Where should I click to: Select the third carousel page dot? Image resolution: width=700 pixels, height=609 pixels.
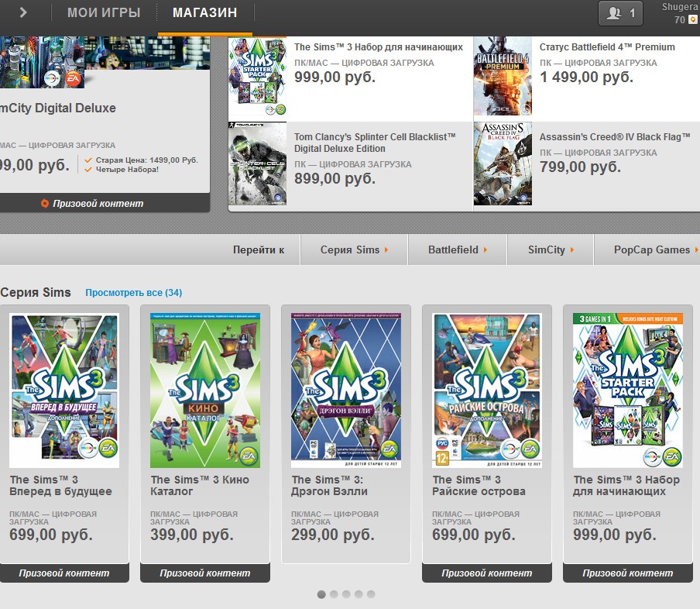click(346, 594)
